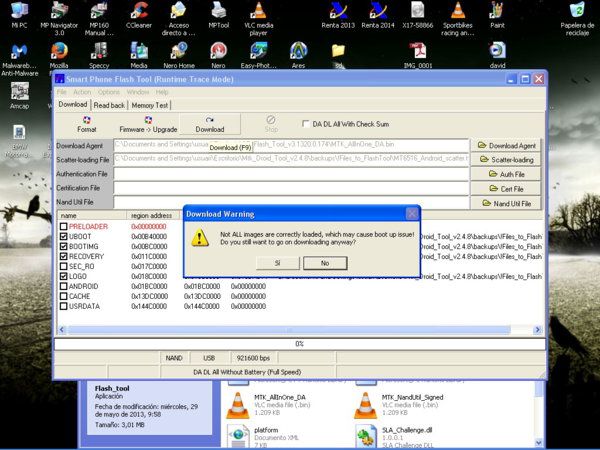Click Download Agent browse button
The image size is (600, 450).
(506, 145)
